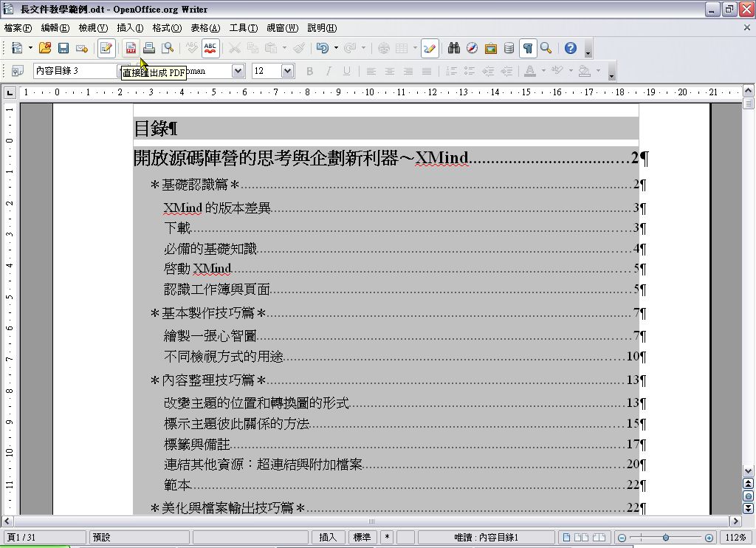Open Page Preview icon
Screen dimensions: 756x548
[168, 48]
